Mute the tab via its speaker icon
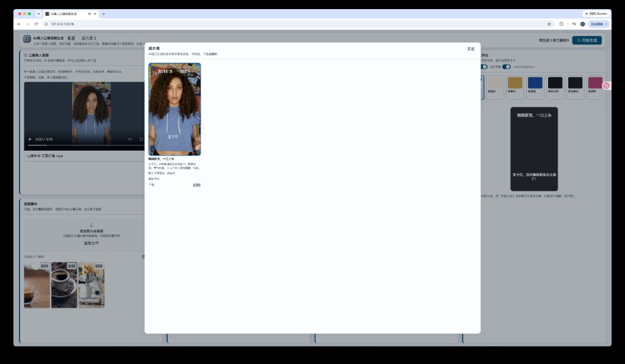 pos(89,14)
